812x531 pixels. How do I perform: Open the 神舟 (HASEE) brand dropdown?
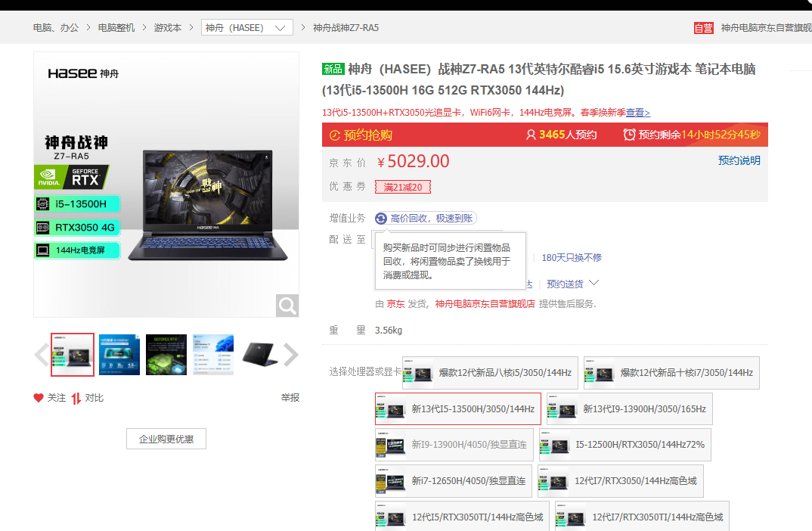pos(247,27)
